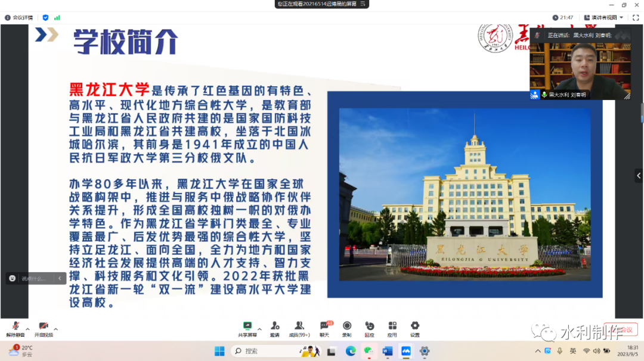Open 会议详情 meeting details
Viewport: 644px width, 361px height.
click(19, 18)
